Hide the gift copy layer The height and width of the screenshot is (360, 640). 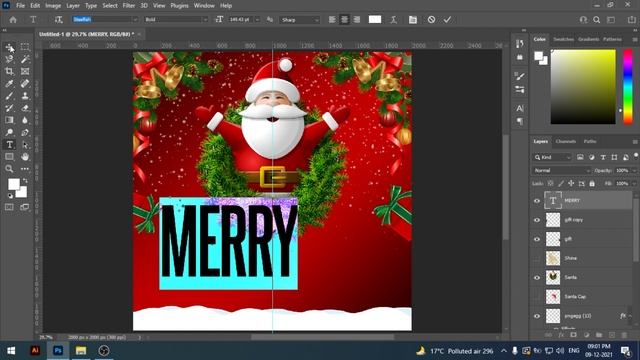(x=537, y=220)
